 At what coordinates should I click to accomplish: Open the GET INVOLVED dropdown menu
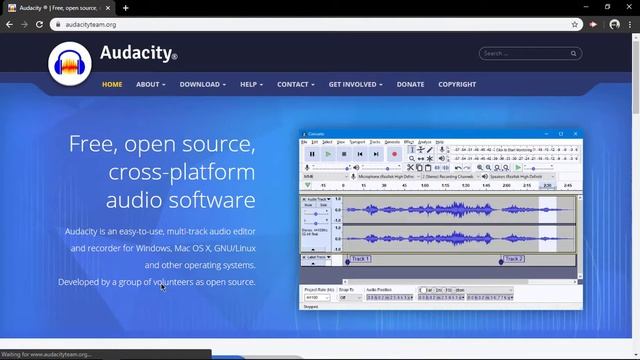click(x=356, y=84)
